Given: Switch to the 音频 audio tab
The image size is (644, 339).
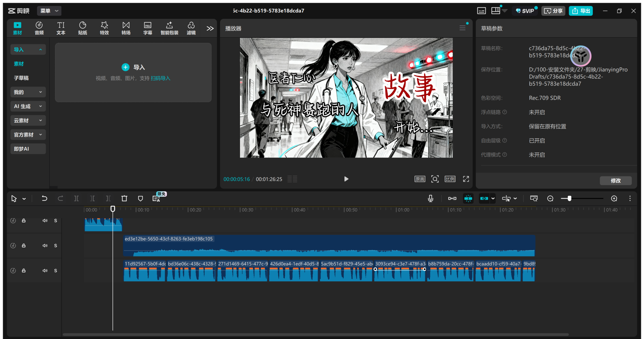Looking at the screenshot, I should click(x=39, y=28).
